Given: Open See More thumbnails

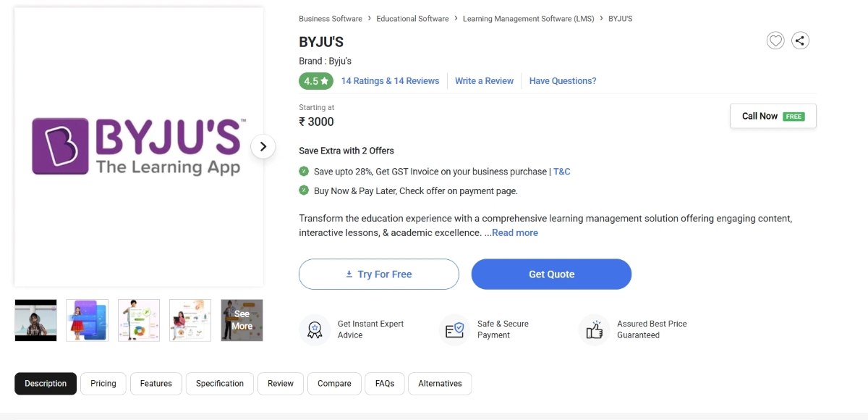Looking at the screenshot, I should click(x=242, y=320).
